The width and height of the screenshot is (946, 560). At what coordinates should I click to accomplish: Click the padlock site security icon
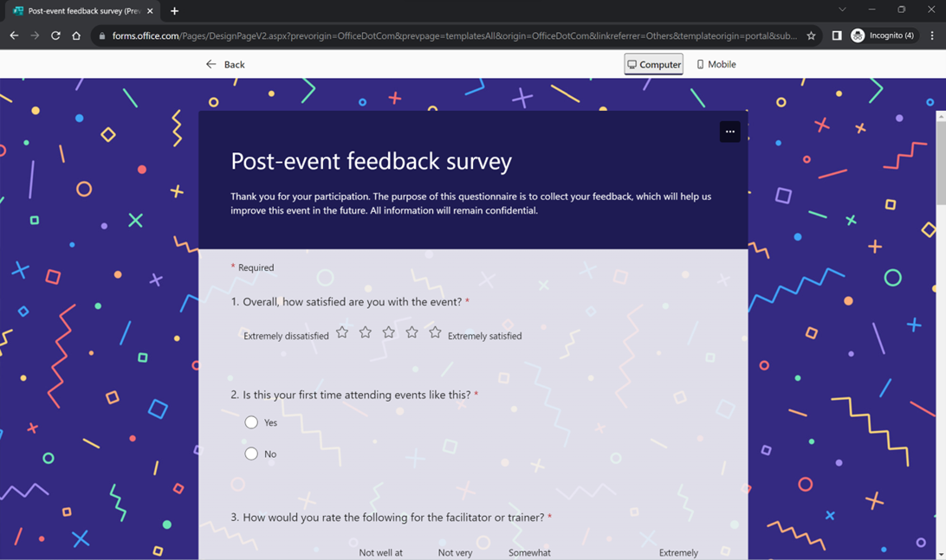click(101, 35)
